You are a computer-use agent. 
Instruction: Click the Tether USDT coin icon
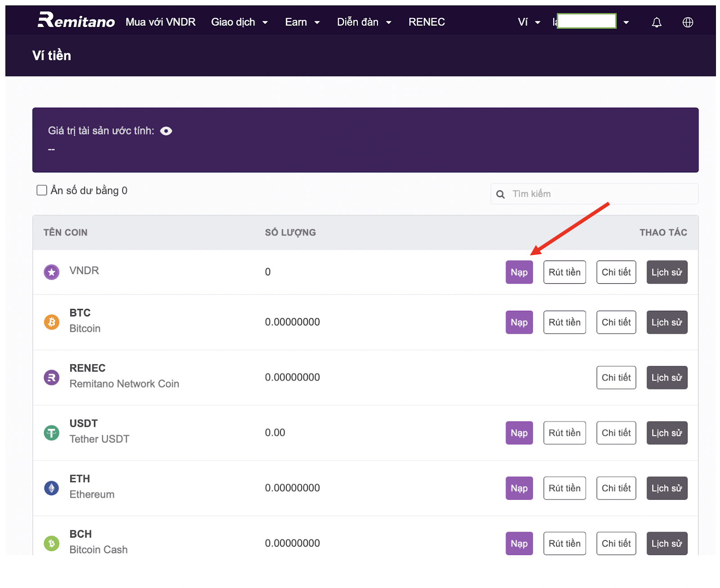[52, 433]
